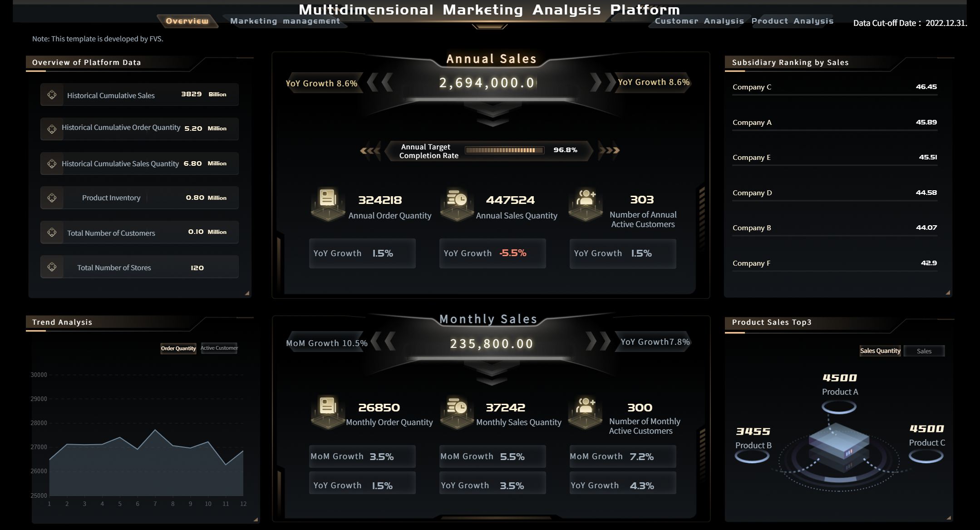
Task: Click the Number of Annual Active Customers icon
Action: [586, 198]
